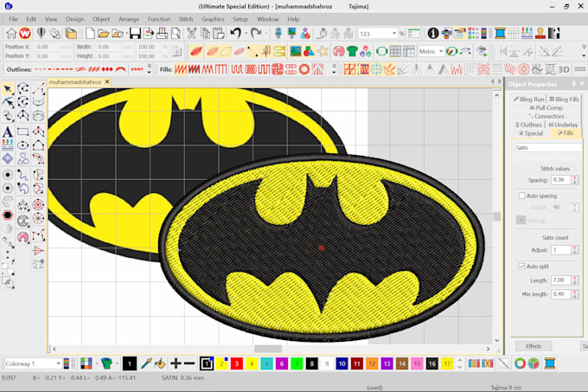Screen dimensions: 588x392
Task: Open the Arrange menu
Action: click(129, 19)
